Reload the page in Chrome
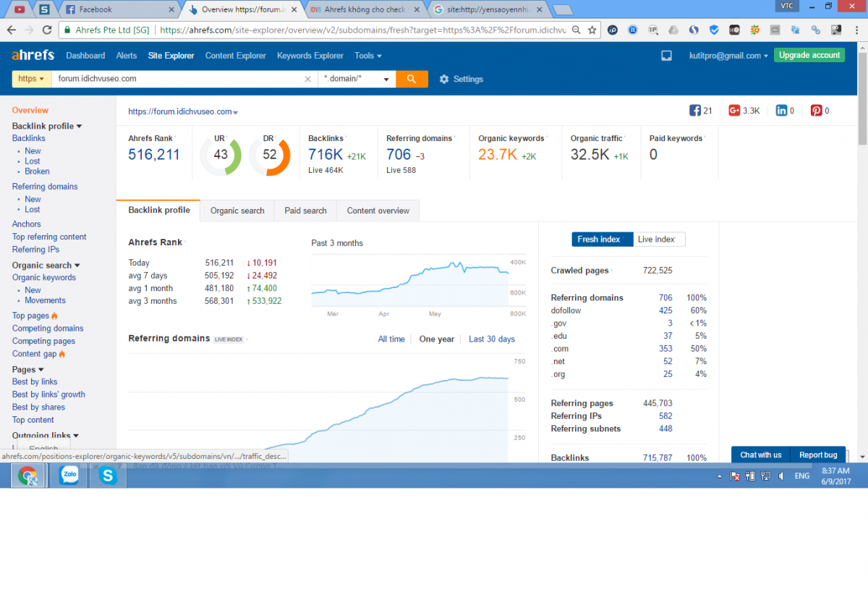This screenshot has height=600, width=868. point(47,30)
